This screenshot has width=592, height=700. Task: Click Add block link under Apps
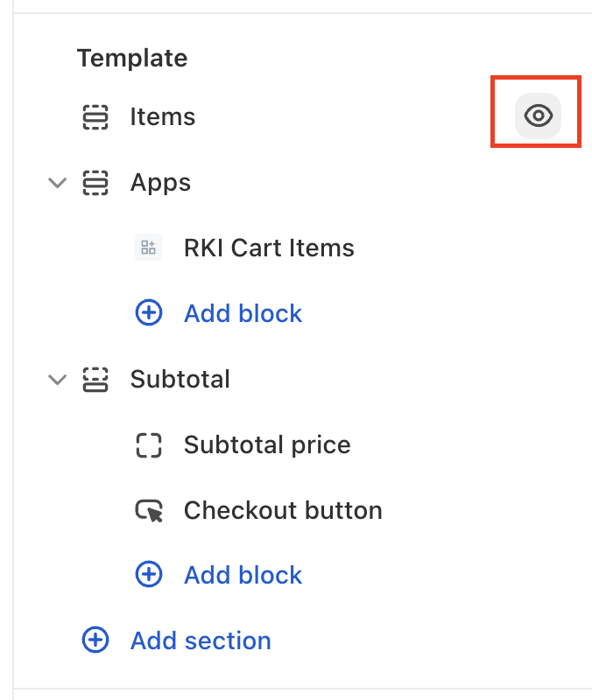coord(243,313)
